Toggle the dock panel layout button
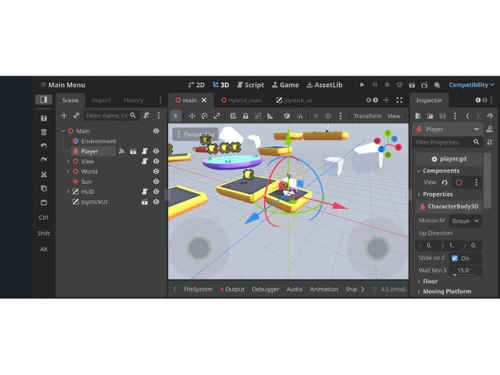This screenshot has width=500, height=375. (x=44, y=100)
